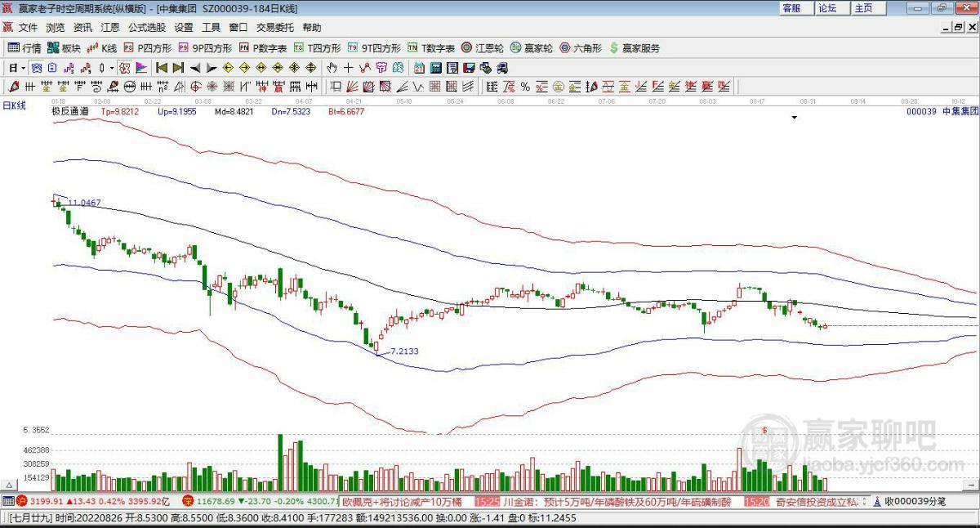This screenshot has height=528, width=980.
Task: Click the n² grid tool icon
Action: pyautogui.click(x=163, y=86)
